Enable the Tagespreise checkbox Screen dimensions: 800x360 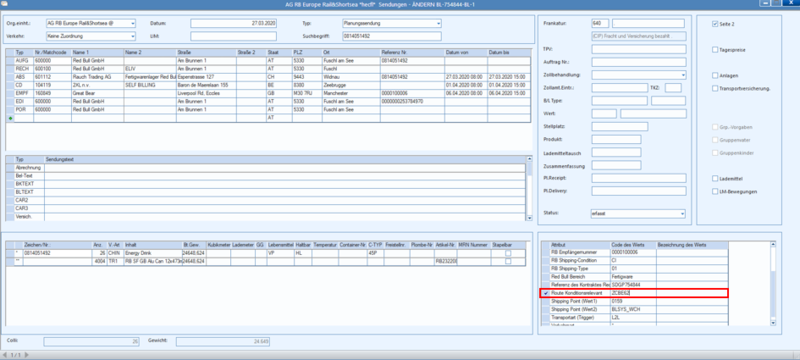click(x=715, y=49)
